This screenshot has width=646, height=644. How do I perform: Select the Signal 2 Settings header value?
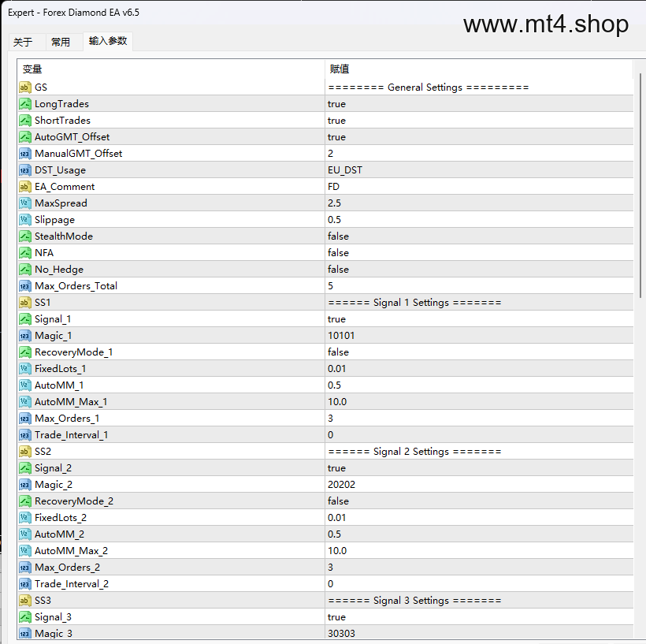(x=414, y=452)
